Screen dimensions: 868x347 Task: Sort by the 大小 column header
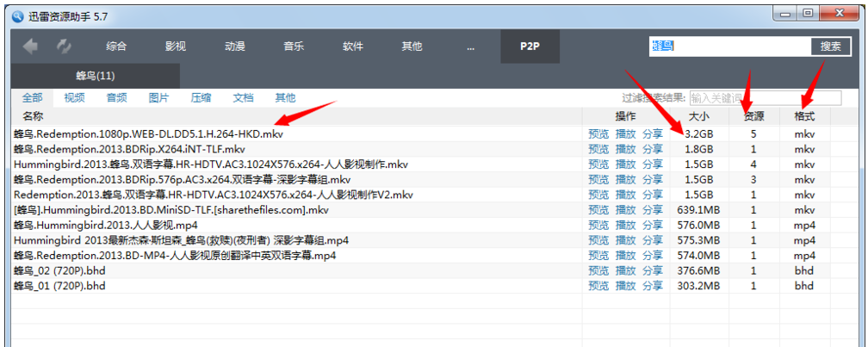click(698, 116)
